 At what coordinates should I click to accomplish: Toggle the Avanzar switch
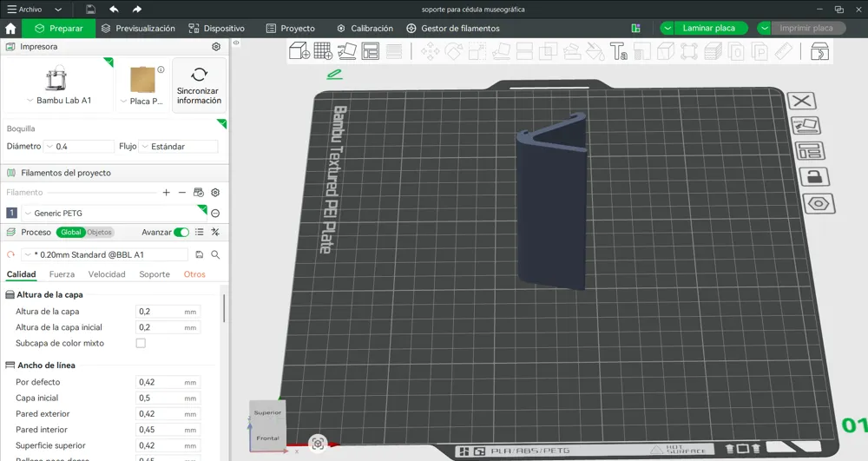coord(181,232)
